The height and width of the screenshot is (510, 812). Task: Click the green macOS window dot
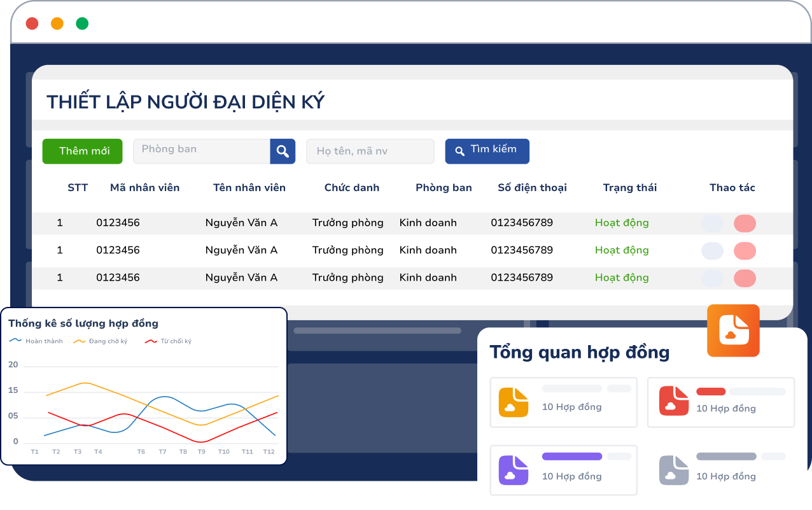82,24
